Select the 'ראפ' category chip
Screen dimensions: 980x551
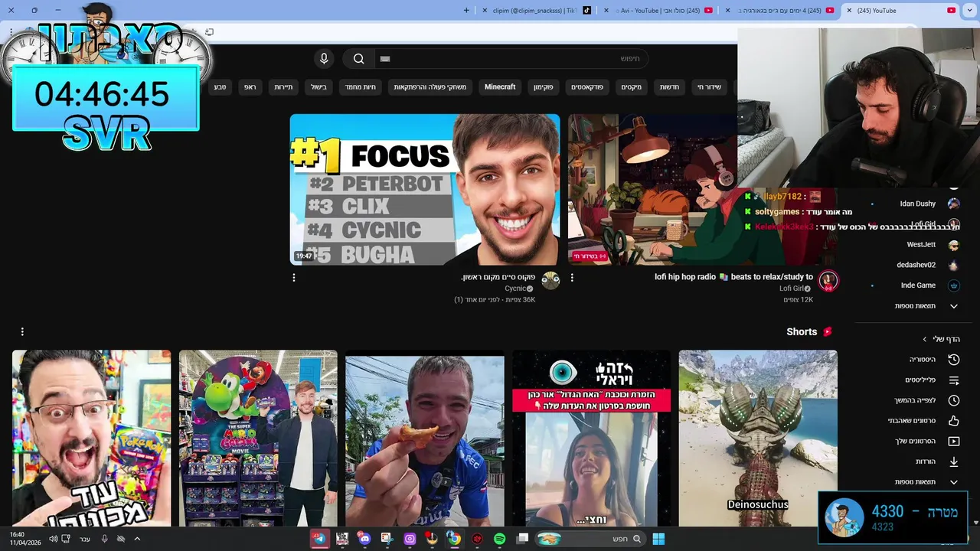(x=250, y=87)
